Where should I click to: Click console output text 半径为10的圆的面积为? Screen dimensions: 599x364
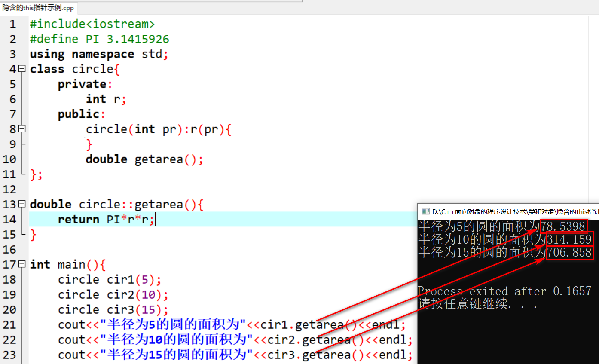click(x=482, y=239)
